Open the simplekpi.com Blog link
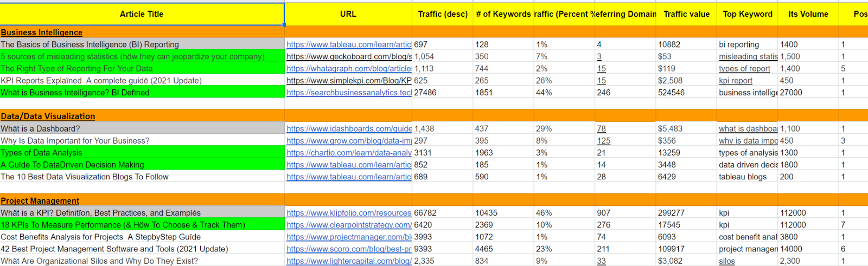Viewport: 868px width, 266px height. (x=349, y=80)
